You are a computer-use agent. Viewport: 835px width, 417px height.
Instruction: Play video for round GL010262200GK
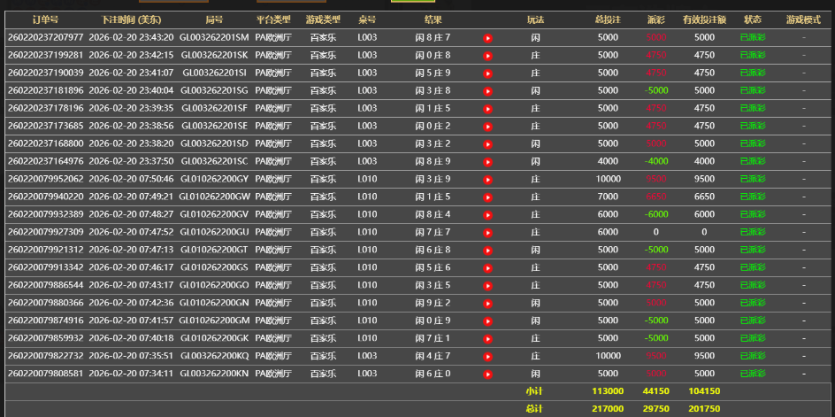click(x=488, y=339)
